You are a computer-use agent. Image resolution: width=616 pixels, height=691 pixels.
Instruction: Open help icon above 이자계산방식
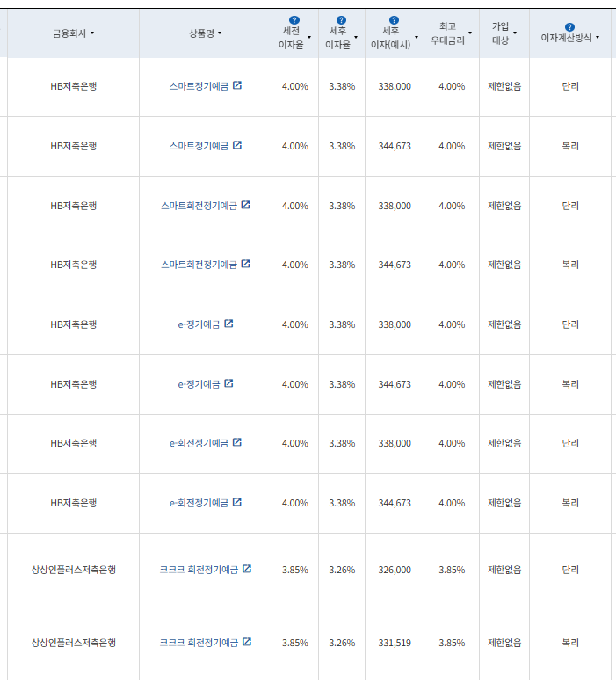click(569, 27)
